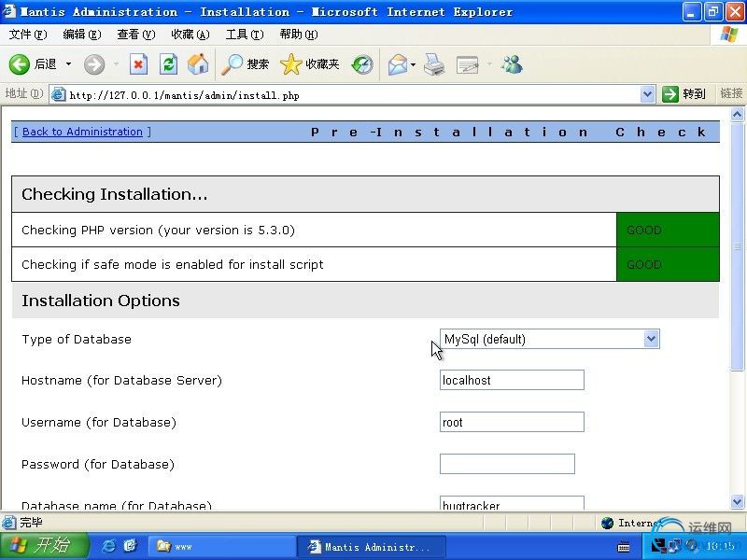Open Internet Explorer quick launch icon
747x560 pixels.
[108, 546]
